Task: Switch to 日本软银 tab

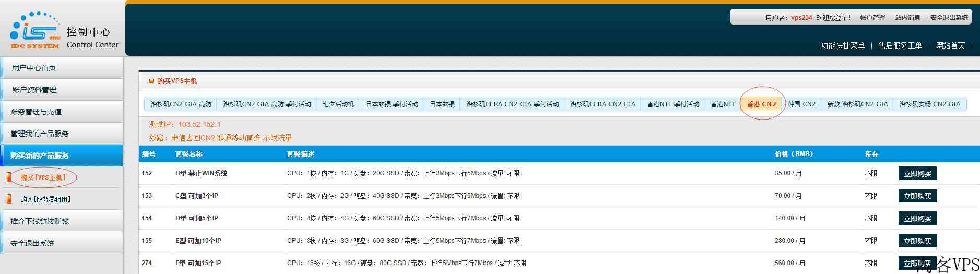Action: pyautogui.click(x=442, y=104)
